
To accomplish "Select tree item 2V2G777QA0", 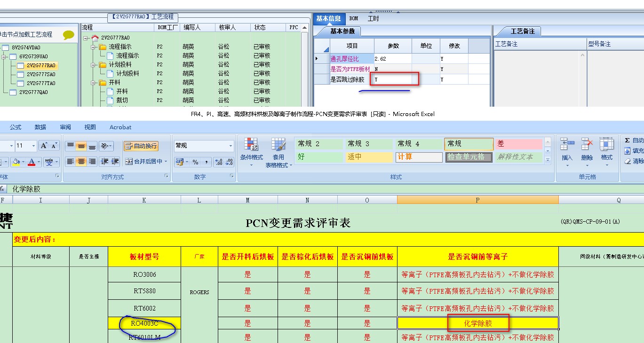I will [33, 92].
